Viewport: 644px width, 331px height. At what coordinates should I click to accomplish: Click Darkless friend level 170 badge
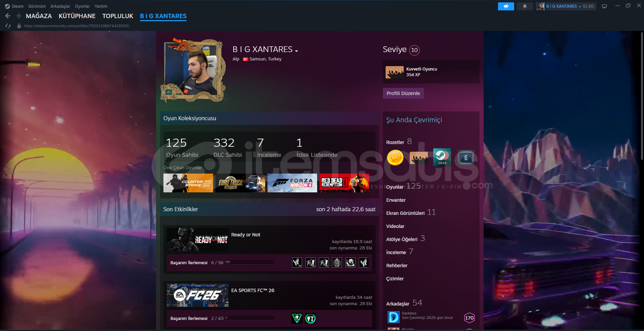[469, 318]
